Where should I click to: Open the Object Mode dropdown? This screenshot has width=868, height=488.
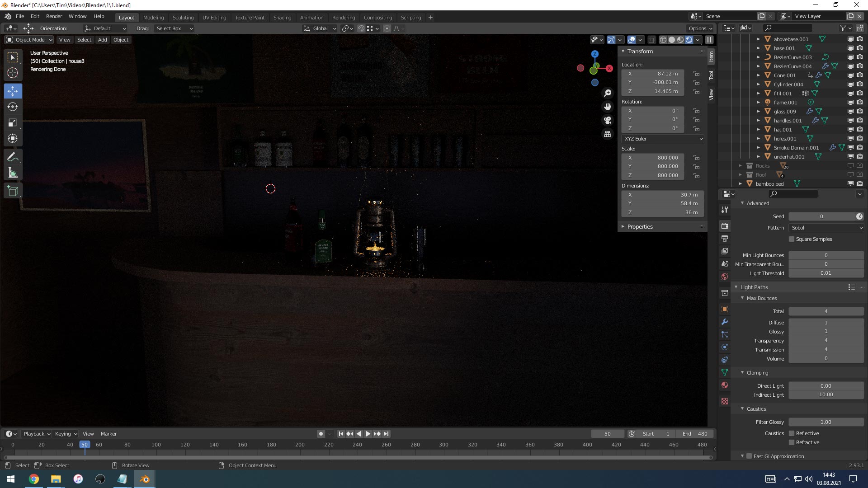tap(29, 40)
